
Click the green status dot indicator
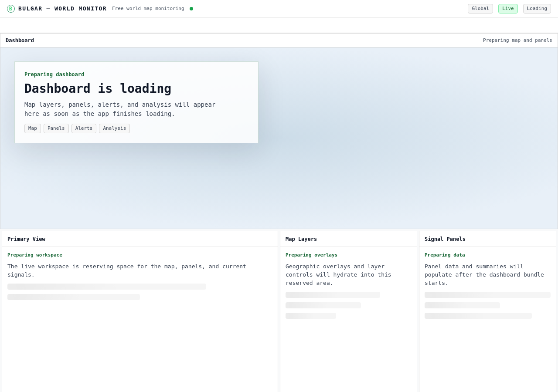(191, 9)
